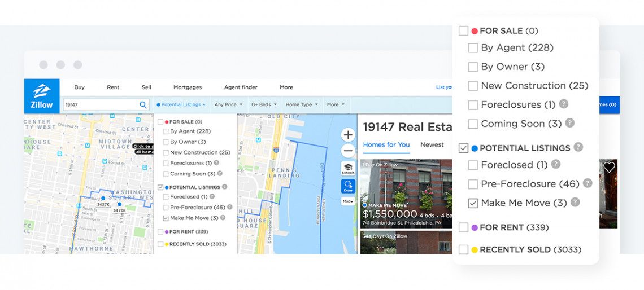Open the Map type dropdown on the map
The height and width of the screenshot is (290, 644).
348,201
